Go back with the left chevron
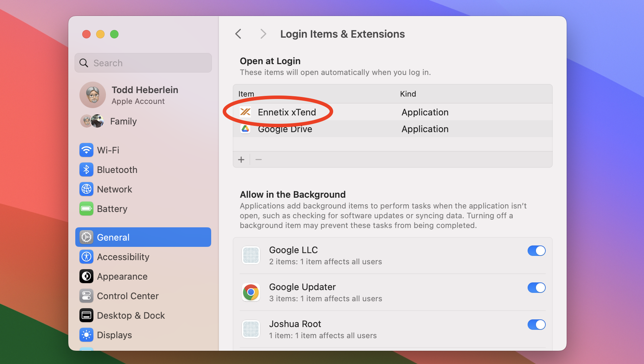 tap(238, 34)
